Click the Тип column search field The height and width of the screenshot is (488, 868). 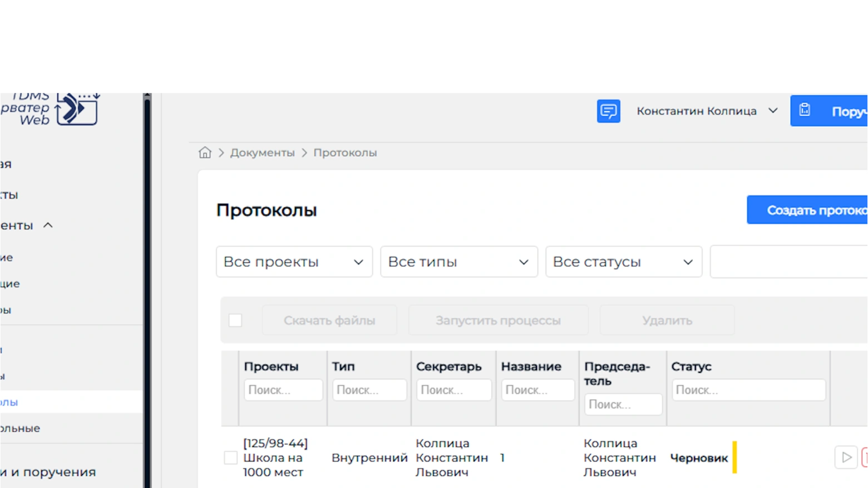pyautogui.click(x=369, y=390)
